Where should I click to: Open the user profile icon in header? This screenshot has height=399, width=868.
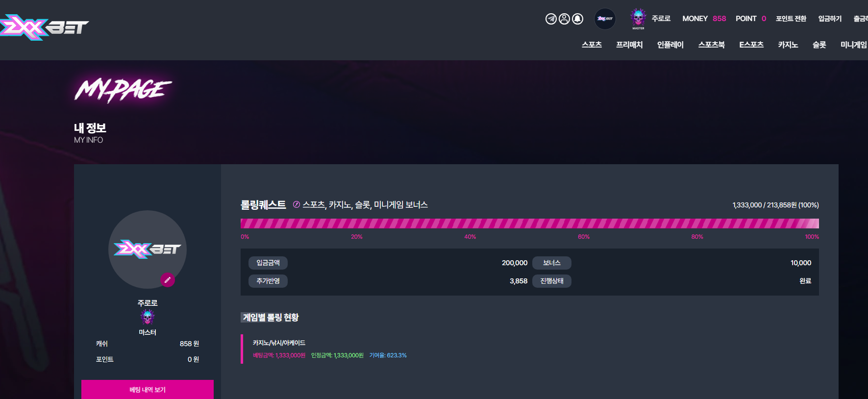pos(564,19)
